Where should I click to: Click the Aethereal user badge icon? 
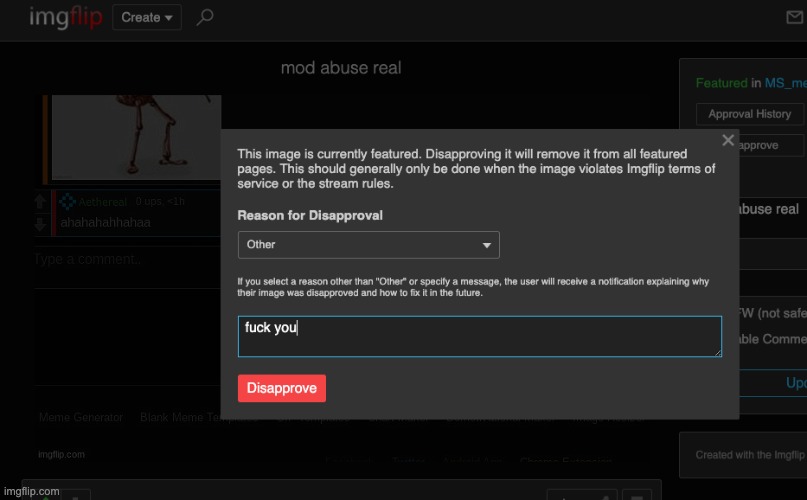coord(67,202)
